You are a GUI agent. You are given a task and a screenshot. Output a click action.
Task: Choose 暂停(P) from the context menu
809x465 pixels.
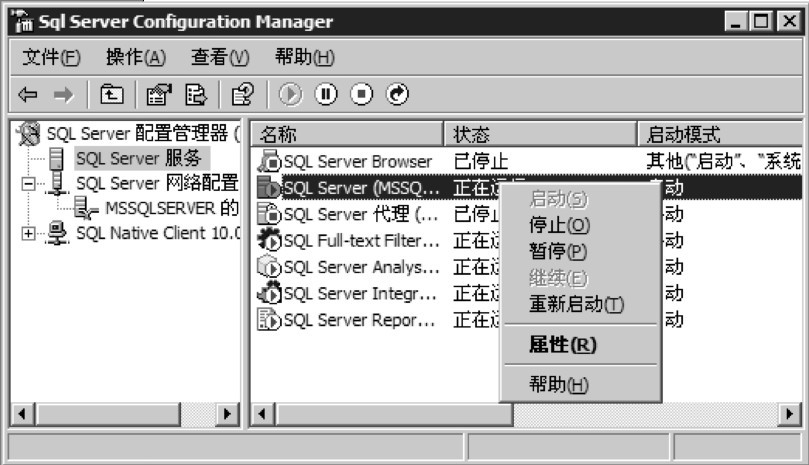[x=580, y=252]
